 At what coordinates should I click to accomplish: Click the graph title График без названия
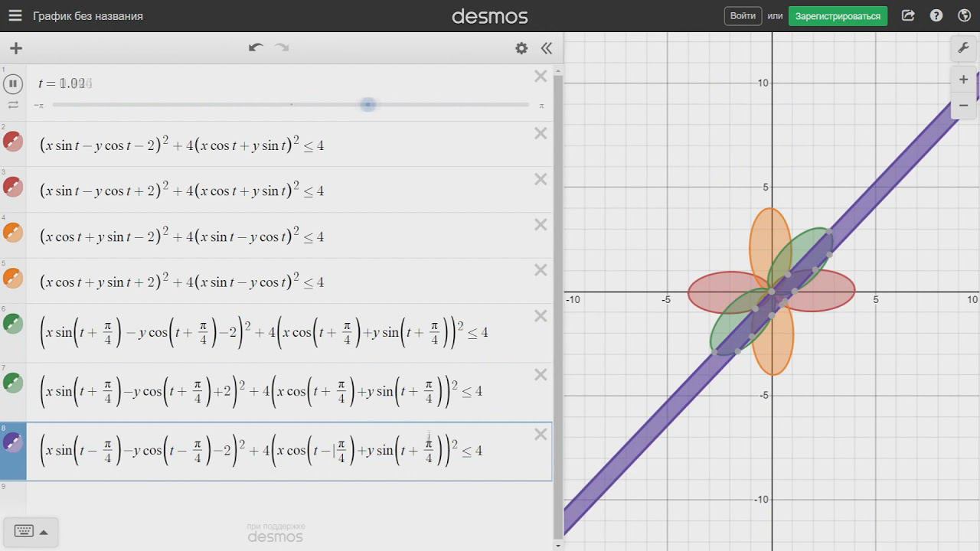click(x=88, y=16)
